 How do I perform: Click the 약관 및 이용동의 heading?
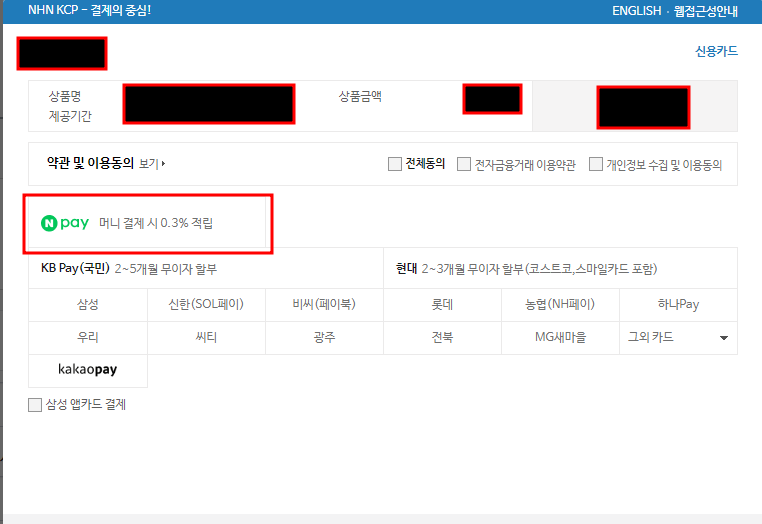[x=90, y=163]
